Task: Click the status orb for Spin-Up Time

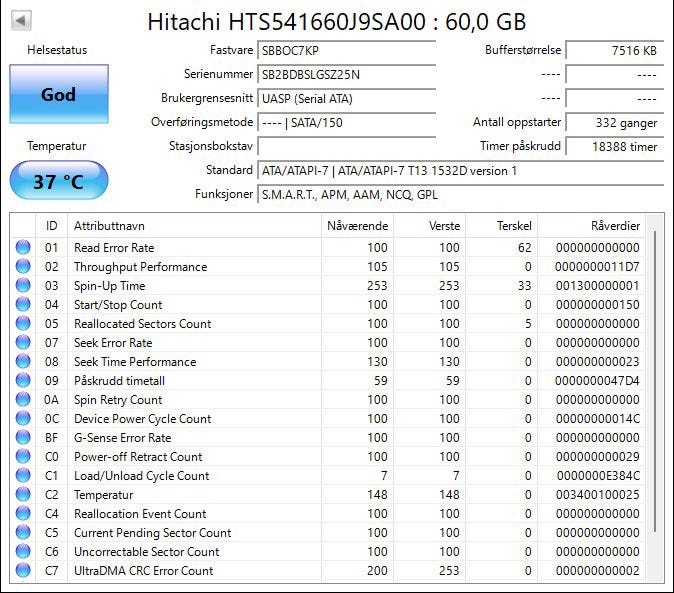Action: [x=23, y=285]
